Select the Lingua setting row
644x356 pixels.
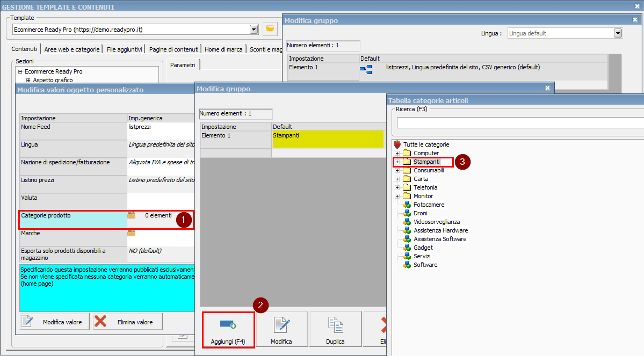(107, 149)
